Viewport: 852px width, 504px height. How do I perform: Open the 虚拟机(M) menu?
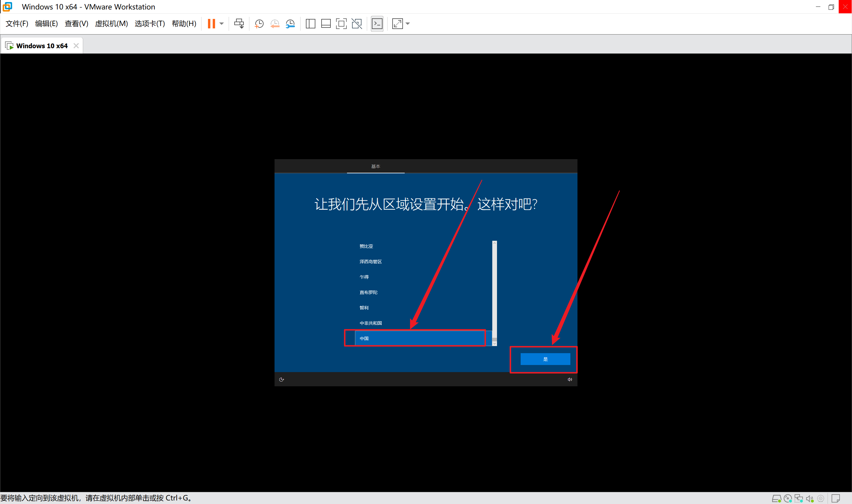click(x=111, y=23)
